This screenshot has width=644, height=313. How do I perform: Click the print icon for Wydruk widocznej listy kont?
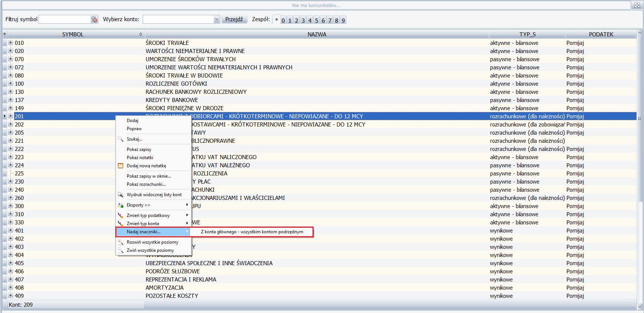pyautogui.click(x=120, y=195)
